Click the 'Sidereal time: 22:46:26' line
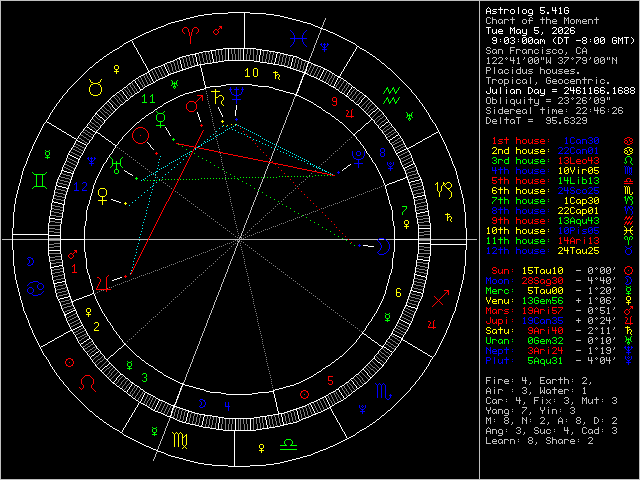Viewport: 640px width, 480px height. (x=554, y=111)
